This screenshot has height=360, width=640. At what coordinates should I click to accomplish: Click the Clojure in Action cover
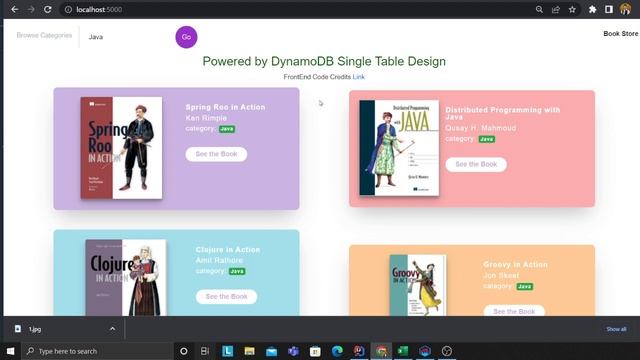126,278
